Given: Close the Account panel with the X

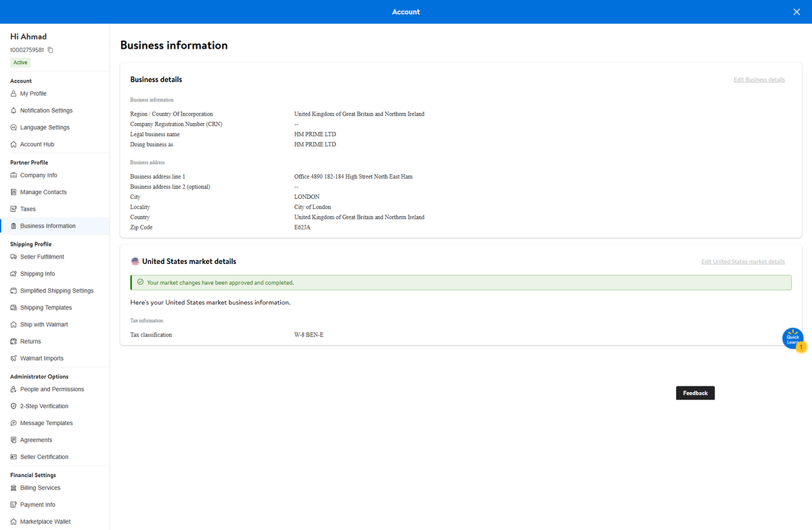Looking at the screenshot, I should (x=796, y=12).
